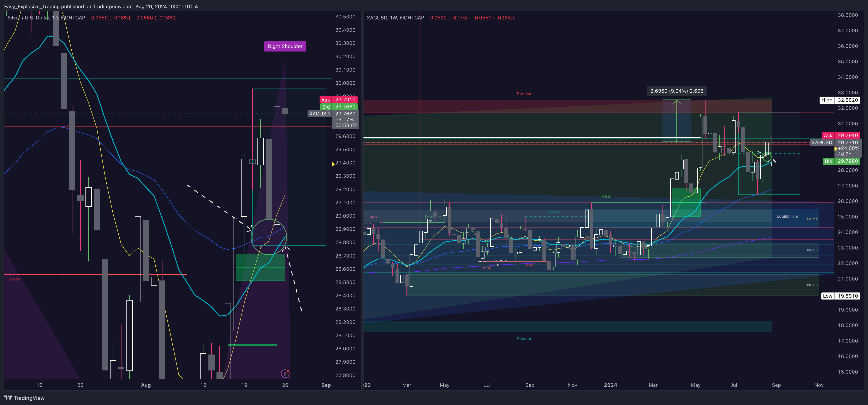This screenshot has width=868, height=405.
Task: Click the High 32.5020 price label
Action: pos(840,100)
